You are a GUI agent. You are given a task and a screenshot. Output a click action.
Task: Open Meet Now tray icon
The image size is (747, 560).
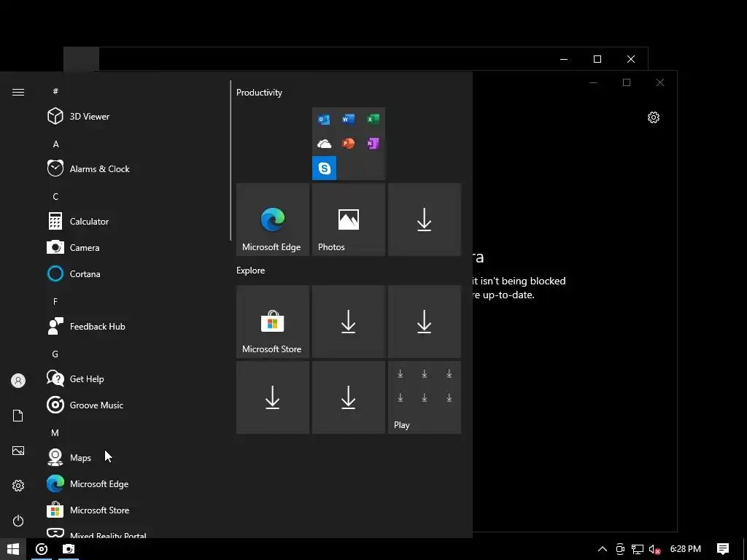click(x=620, y=549)
